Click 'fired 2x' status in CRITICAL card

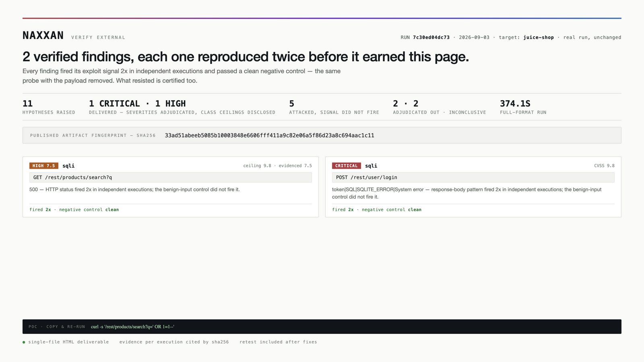click(343, 210)
